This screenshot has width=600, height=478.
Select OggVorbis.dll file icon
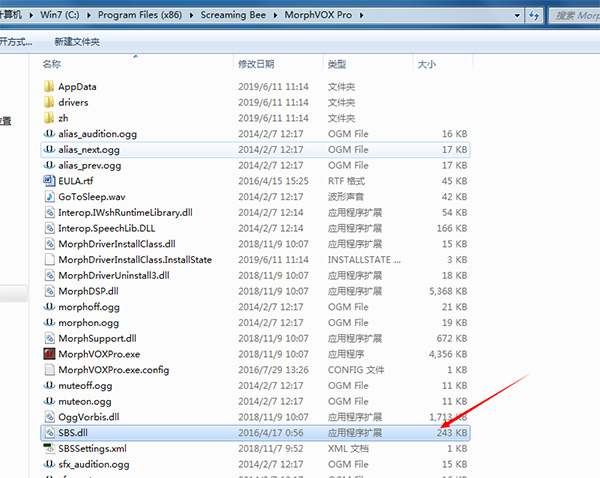(x=49, y=417)
